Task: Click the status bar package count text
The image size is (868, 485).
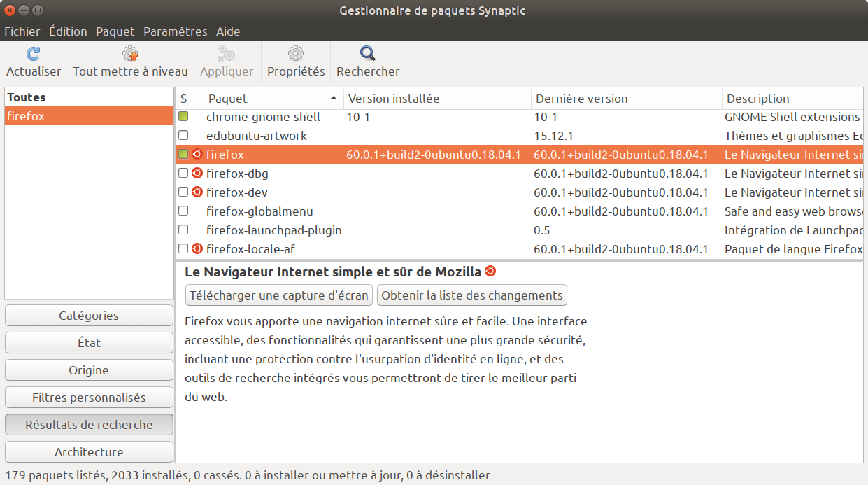Action: click(247, 475)
